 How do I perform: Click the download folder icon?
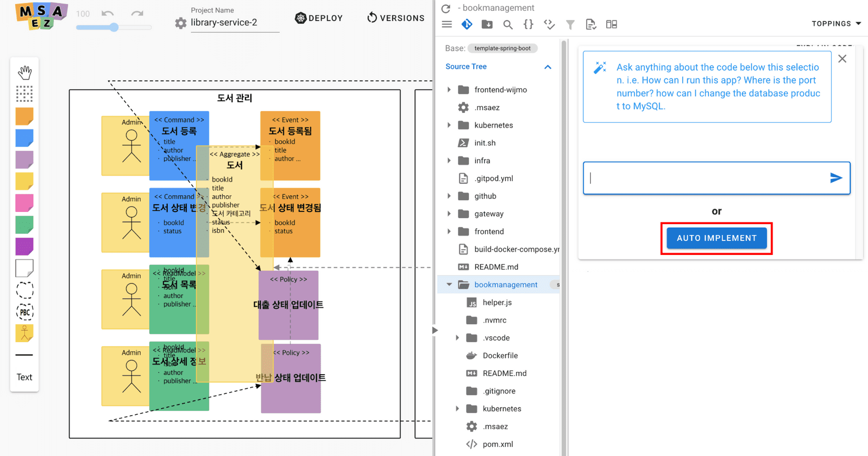(x=487, y=24)
